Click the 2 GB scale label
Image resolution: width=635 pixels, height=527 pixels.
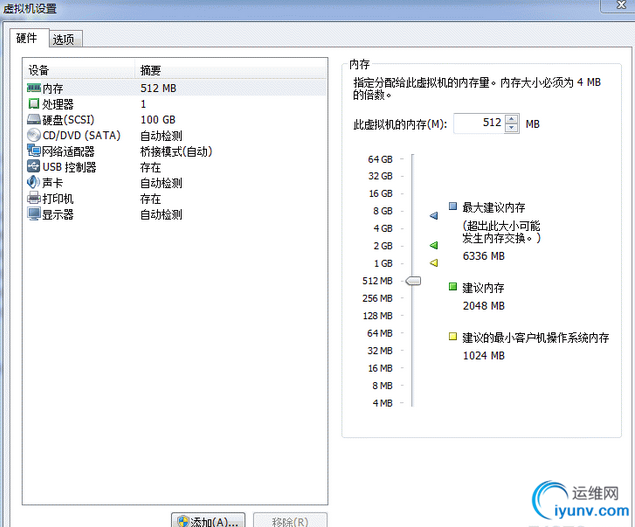(383, 246)
